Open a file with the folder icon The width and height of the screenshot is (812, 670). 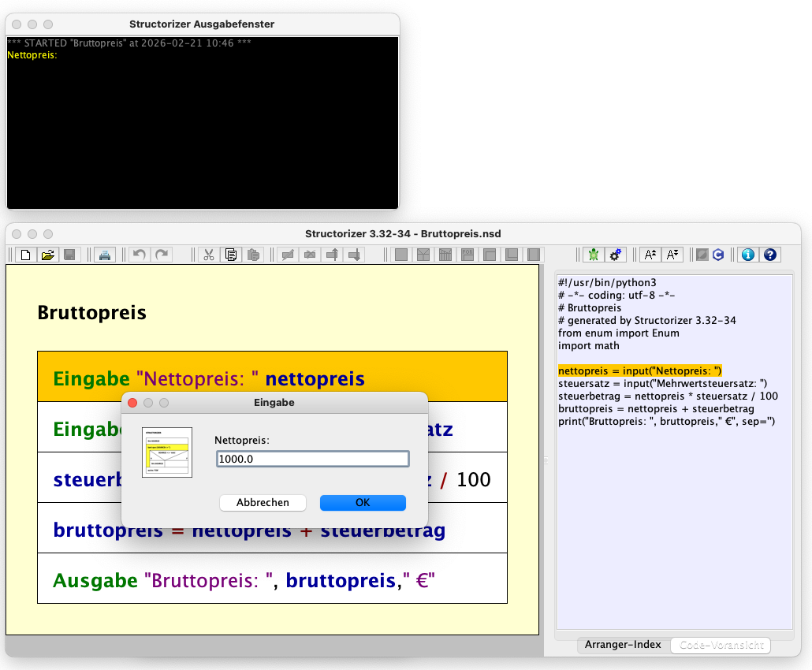tap(47, 255)
